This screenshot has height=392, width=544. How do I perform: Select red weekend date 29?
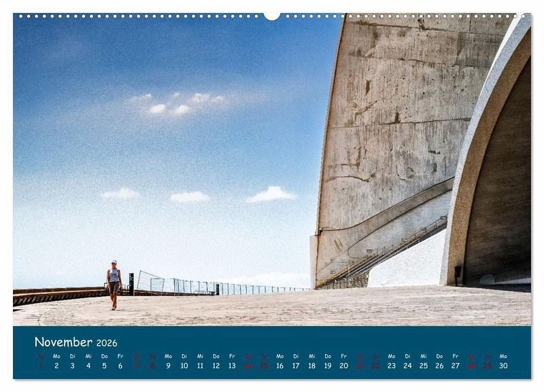[488, 366]
